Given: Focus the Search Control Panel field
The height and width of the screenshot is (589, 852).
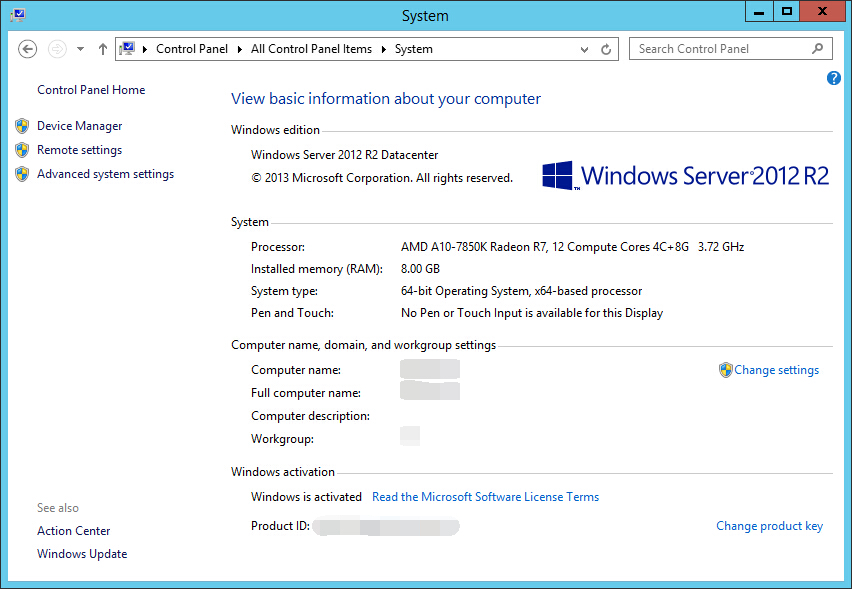Looking at the screenshot, I should coord(730,49).
